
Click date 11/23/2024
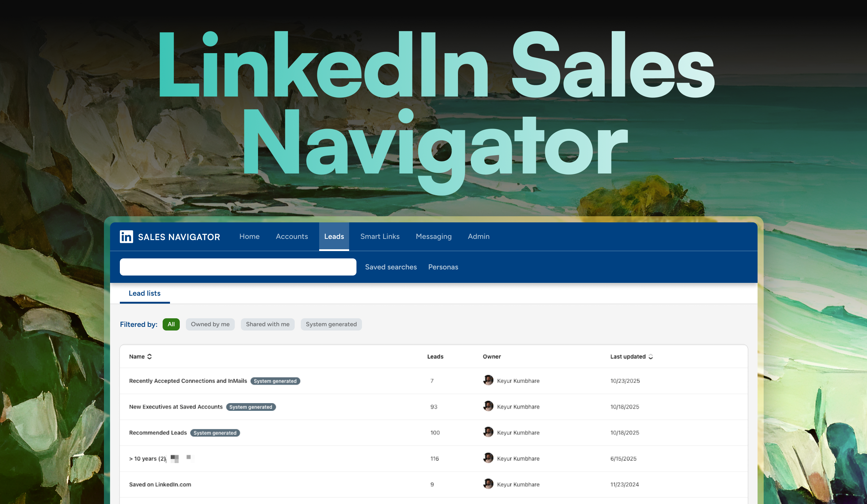(x=625, y=484)
